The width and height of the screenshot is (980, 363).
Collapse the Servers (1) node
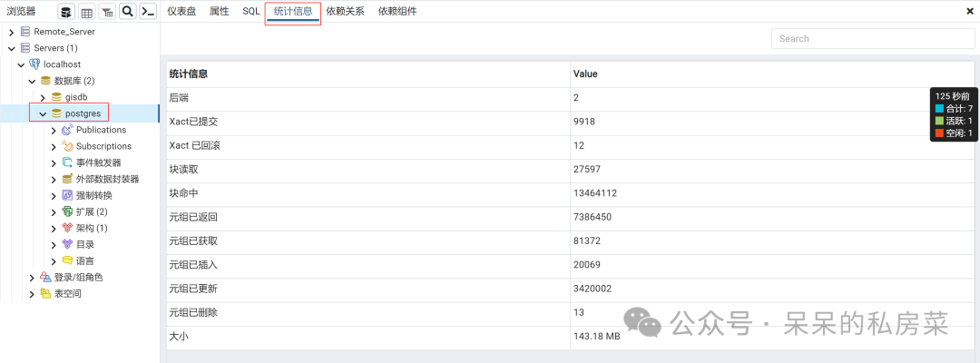click(x=11, y=48)
